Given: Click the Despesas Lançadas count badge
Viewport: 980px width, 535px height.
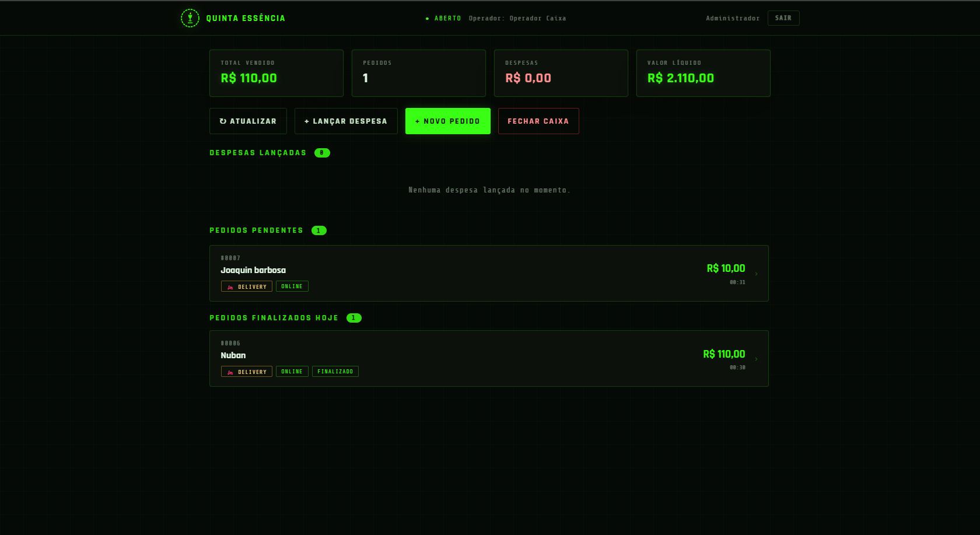Looking at the screenshot, I should point(322,153).
